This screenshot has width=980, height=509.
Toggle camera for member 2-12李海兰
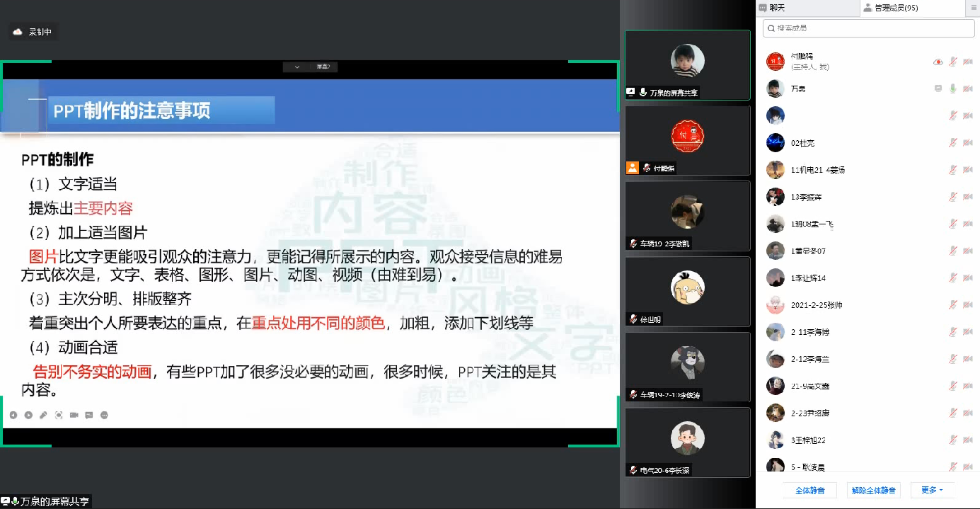click(967, 359)
